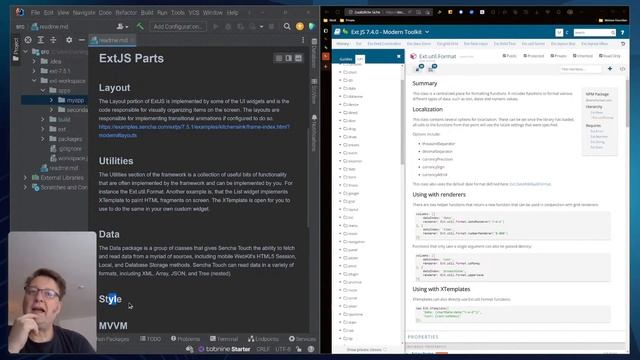
Task: Expand External Libraries node
Action: pyautogui.click(x=26, y=178)
